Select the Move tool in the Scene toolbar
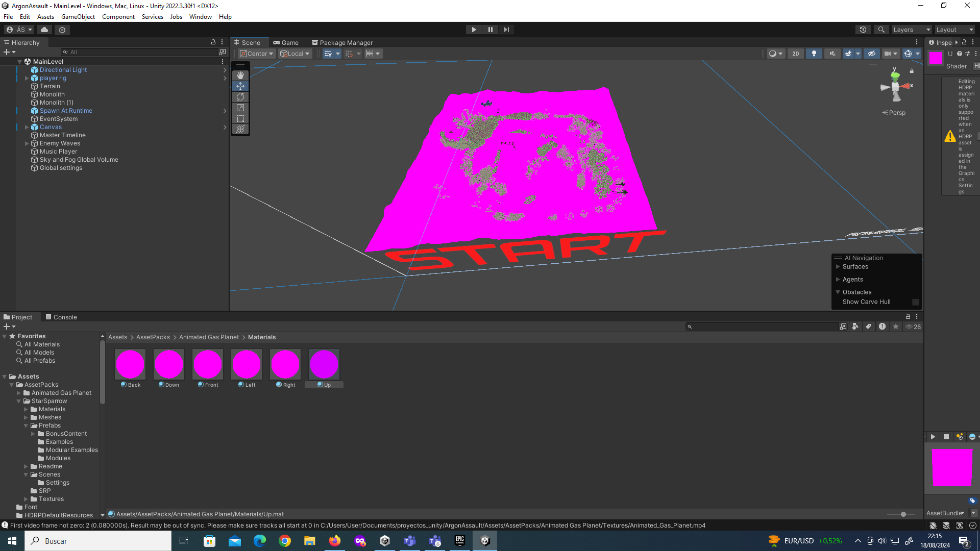This screenshot has width=980, height=551. [x=240, y=86]
